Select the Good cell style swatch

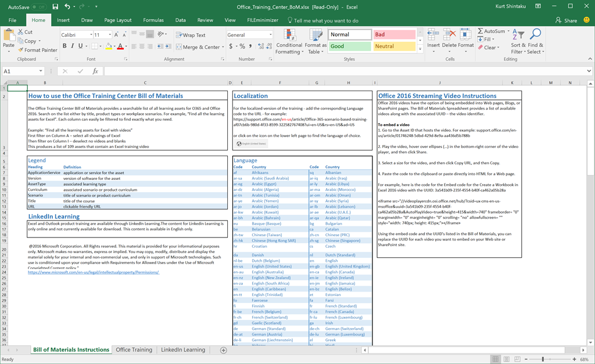(x=349, y=46)
